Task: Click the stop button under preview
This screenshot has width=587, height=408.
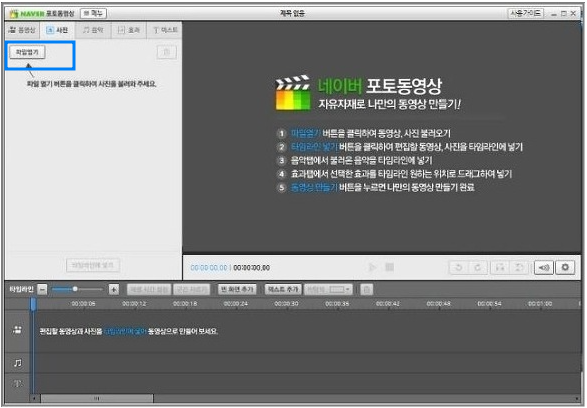Action: tap(389, 267)
